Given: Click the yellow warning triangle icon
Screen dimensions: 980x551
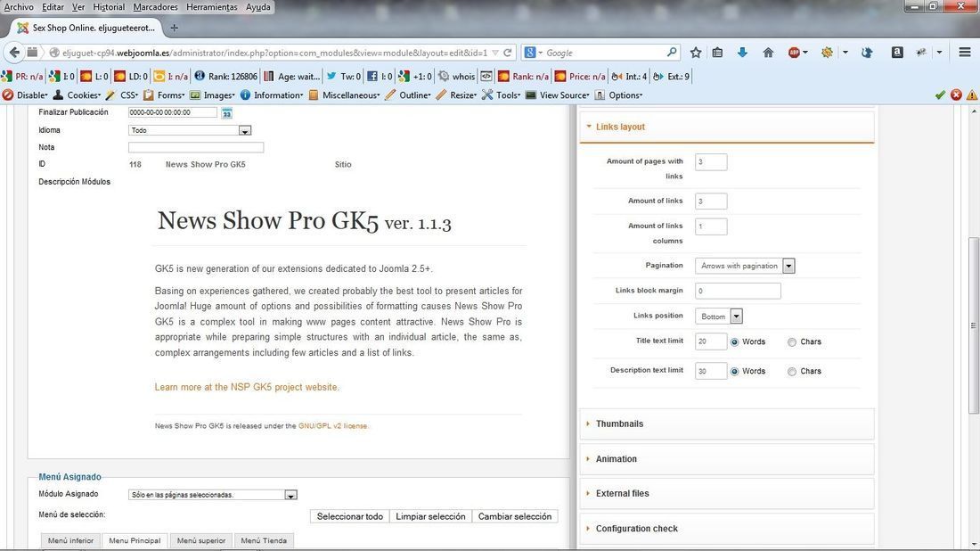Looking at the screenshot, I should coord(972,95).
